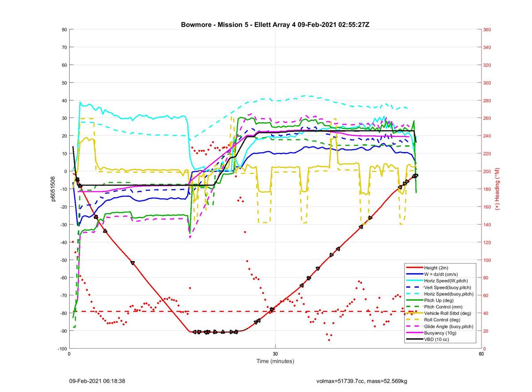Click the left axis tick label '-50'
The width and height of the screenshot is (532, 392).
(63, 260)
